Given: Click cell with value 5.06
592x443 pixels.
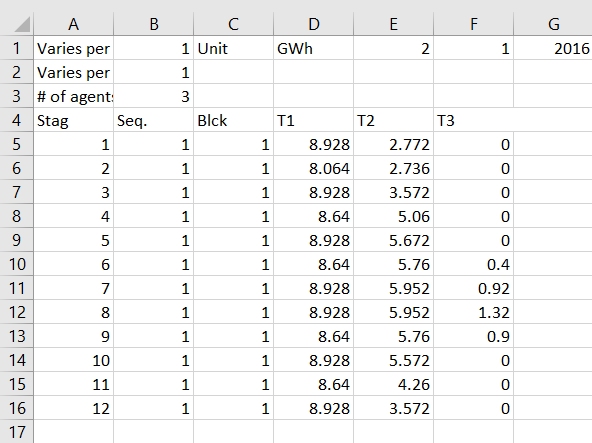Looking at the screenshot, I should click(x=393, y=216).
